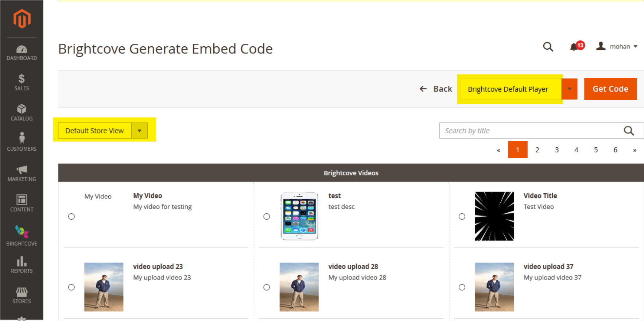Click the Brightcove Default Player selector
The image size is (644, 321).
[x=511, y=89]
